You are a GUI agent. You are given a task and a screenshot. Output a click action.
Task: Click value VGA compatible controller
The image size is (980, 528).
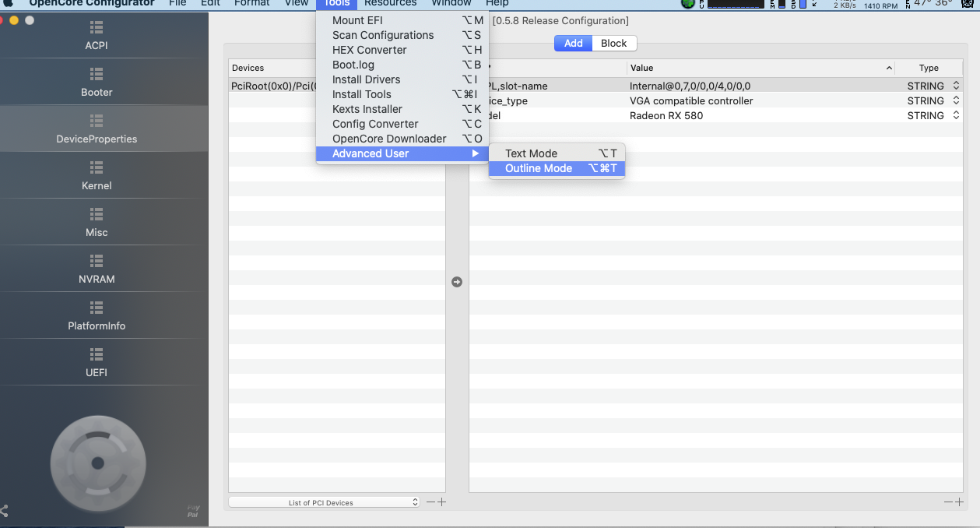coord(691,100)
